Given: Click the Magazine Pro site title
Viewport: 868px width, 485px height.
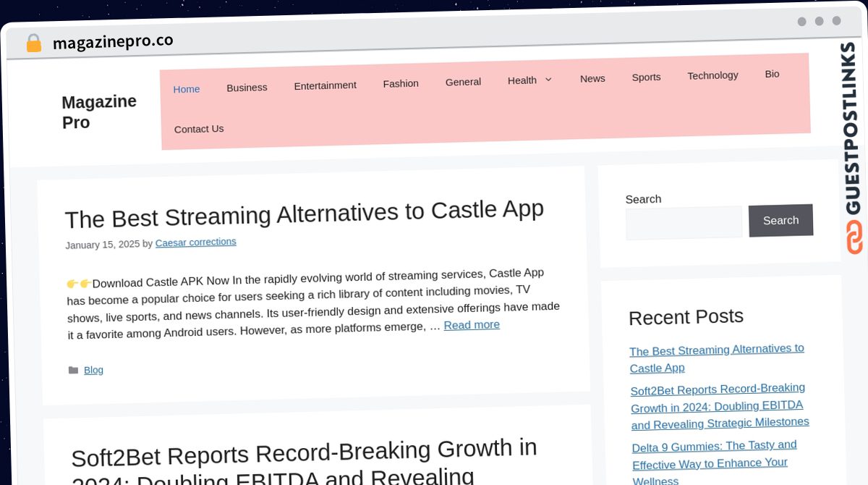Looking at the screenshot, I should [x=99, y=112].
